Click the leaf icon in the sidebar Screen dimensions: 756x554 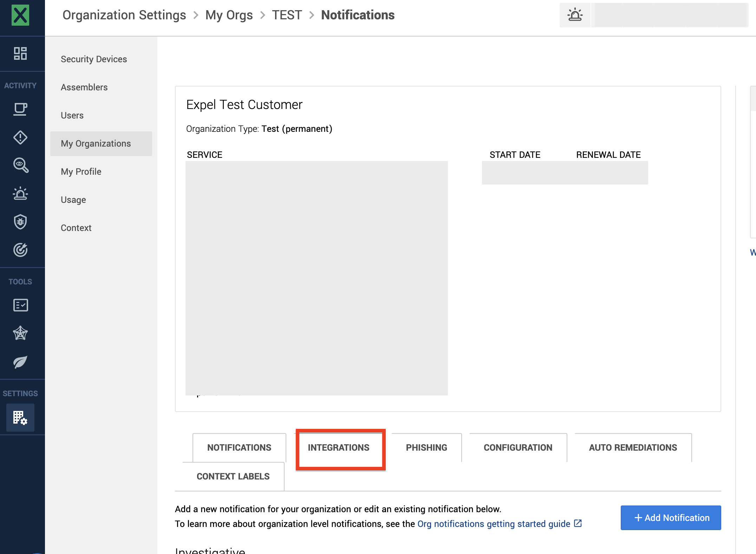[x=20, y=362]
